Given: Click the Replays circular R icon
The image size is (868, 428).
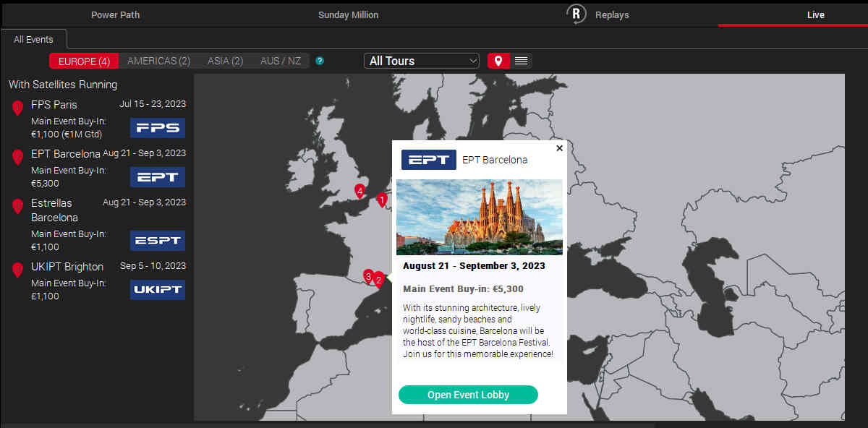Looking at the screenshot, I should click(x=576, y=14).
